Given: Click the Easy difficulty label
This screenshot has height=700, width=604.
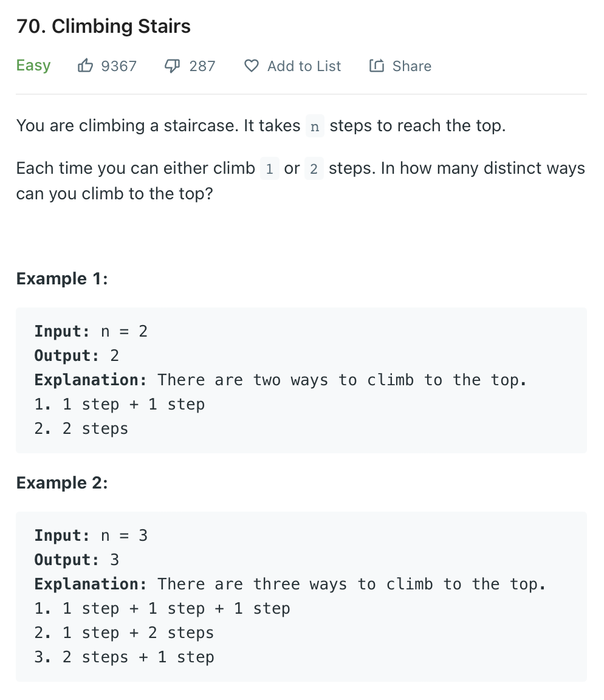Looking at the screenshot, I should pos(33,66).
